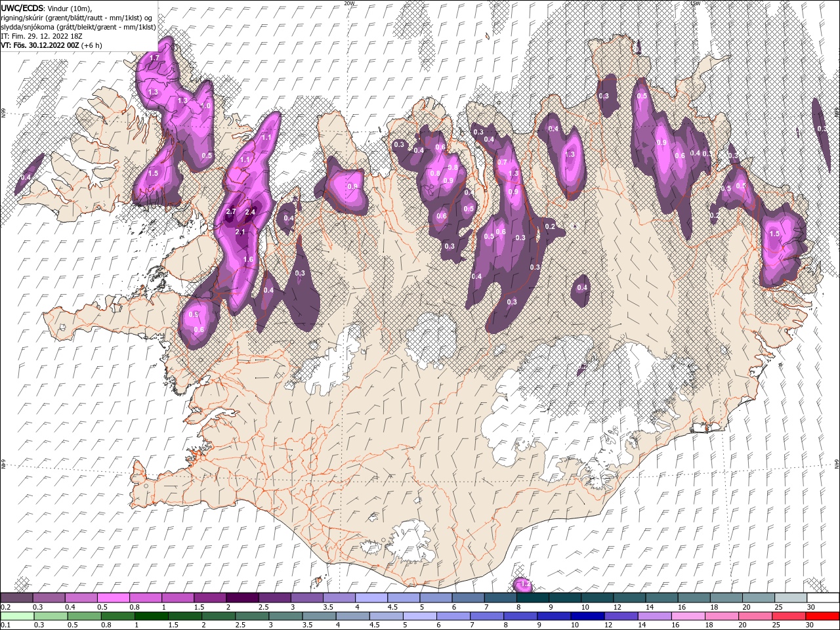Pick the snow legend swatch between 20 and 25

[759, 598]
